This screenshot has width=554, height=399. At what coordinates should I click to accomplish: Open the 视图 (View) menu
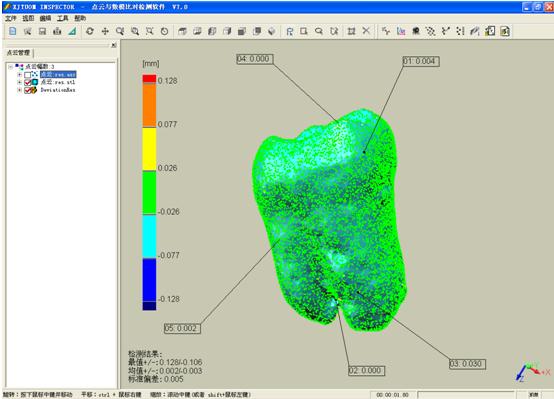coord(28,18)
